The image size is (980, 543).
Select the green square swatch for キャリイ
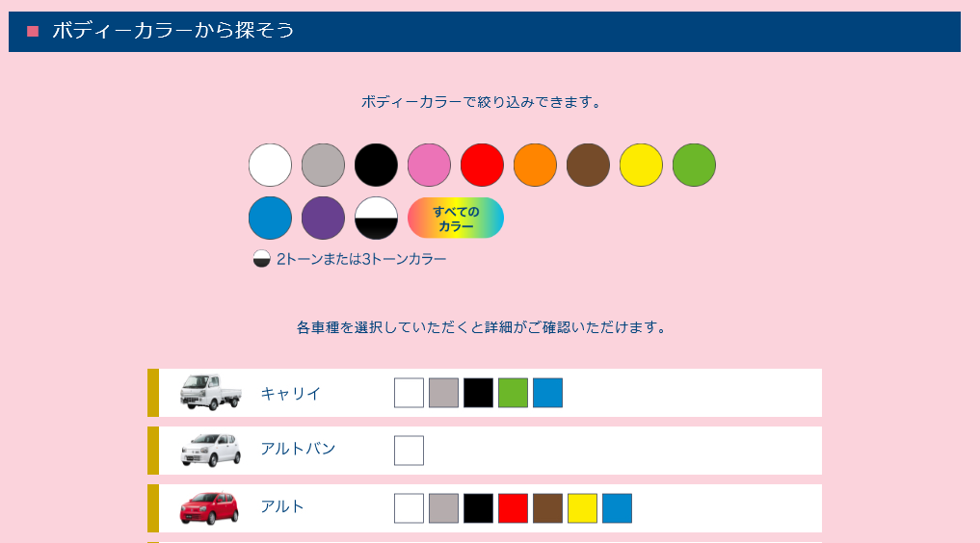pos(513,393)
